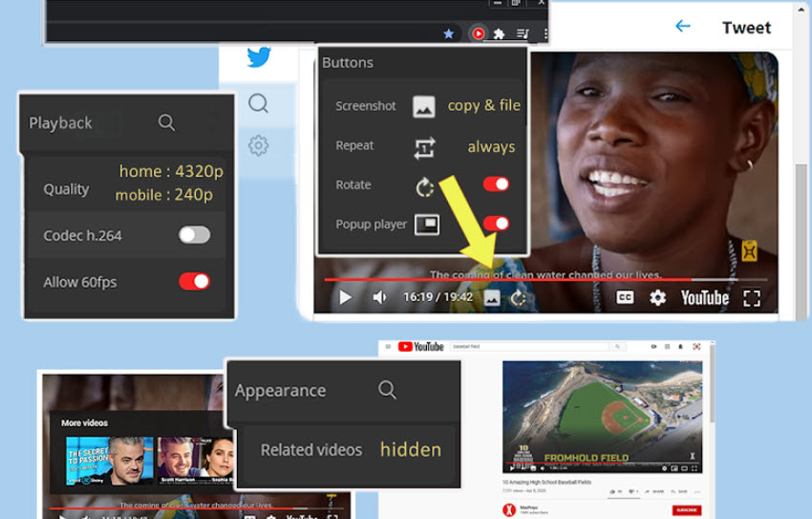Click the Screenshot picture icon in Buttons
The height and width of the screenshot is (519, 812).
pos(423,106)
